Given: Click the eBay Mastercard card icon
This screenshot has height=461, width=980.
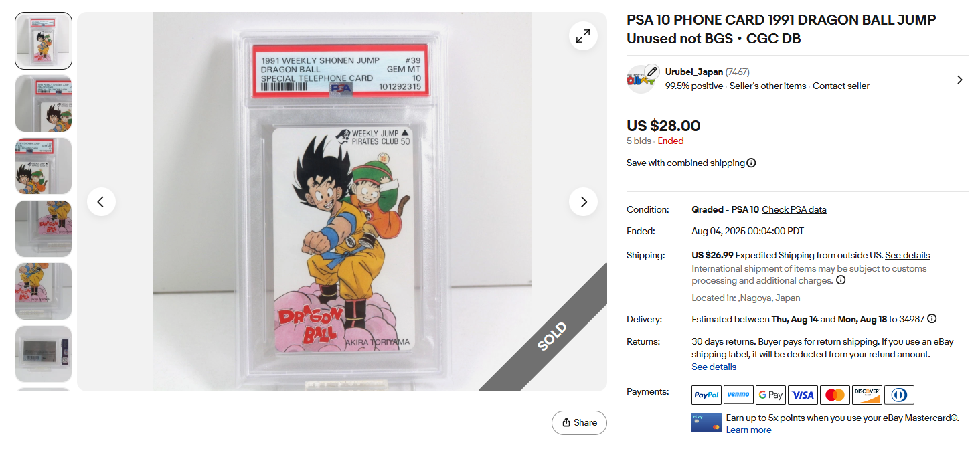Looking at the screenshot, I should coord(706,423).
